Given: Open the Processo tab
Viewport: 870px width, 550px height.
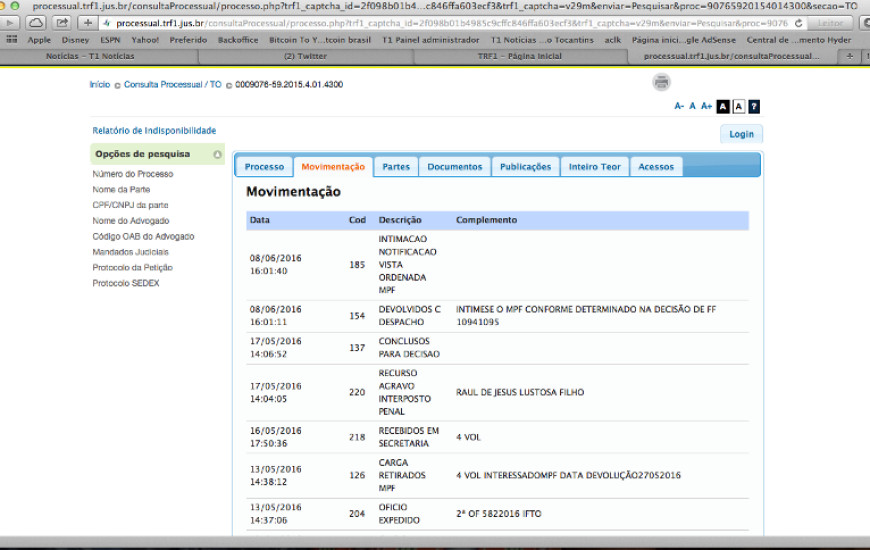Looking at the screenshot, I should (x=264, y=167).
